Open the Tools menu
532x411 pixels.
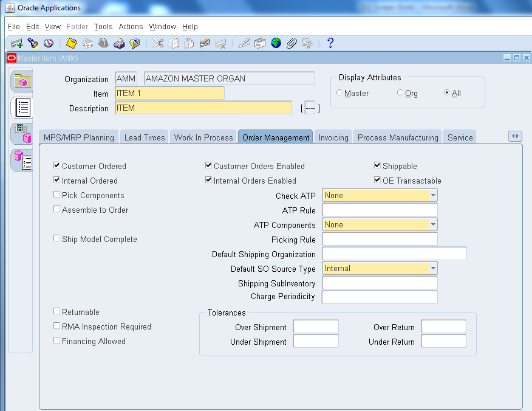click(x=103, y=27)
